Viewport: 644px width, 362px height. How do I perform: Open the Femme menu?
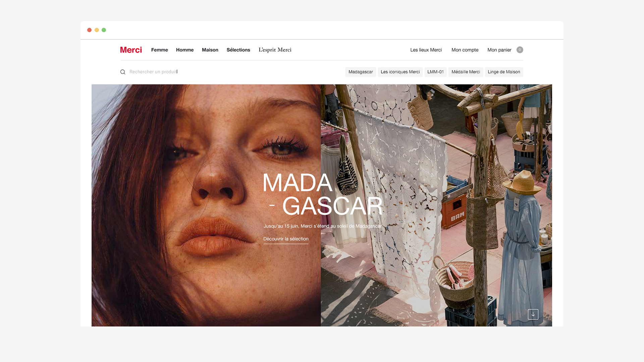160,50
